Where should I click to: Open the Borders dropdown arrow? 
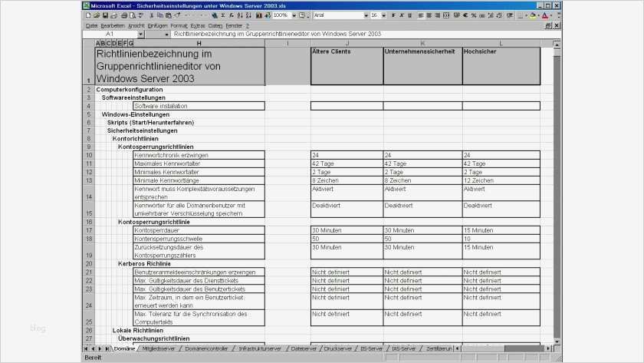pyautogui.click(x=526, y=15)
